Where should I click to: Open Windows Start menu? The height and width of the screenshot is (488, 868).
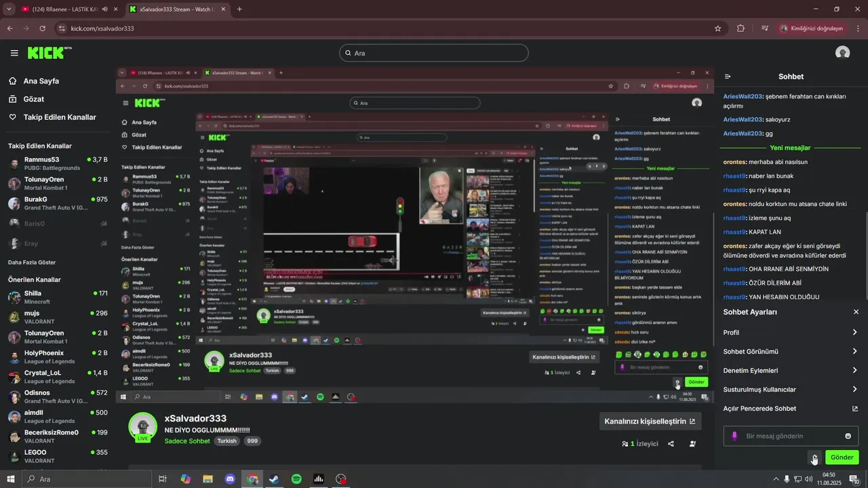point(10,479)
